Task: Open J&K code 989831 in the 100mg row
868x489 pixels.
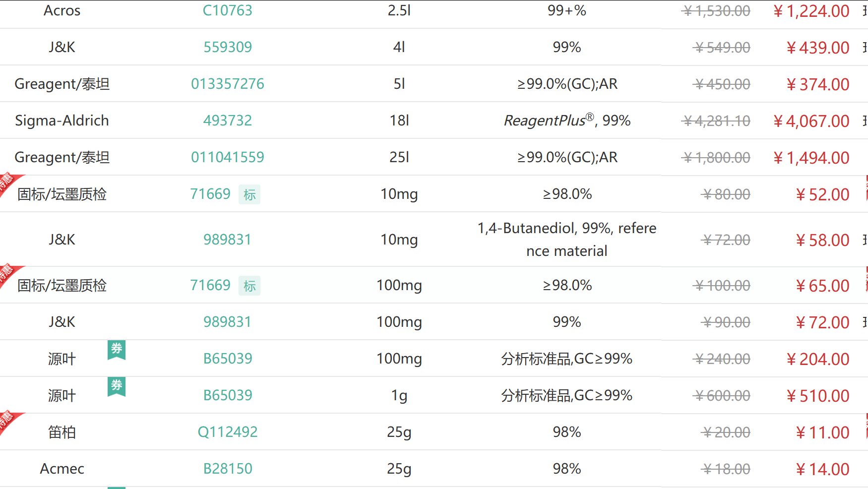Action: pyautogui.click(x=228, y=322)
